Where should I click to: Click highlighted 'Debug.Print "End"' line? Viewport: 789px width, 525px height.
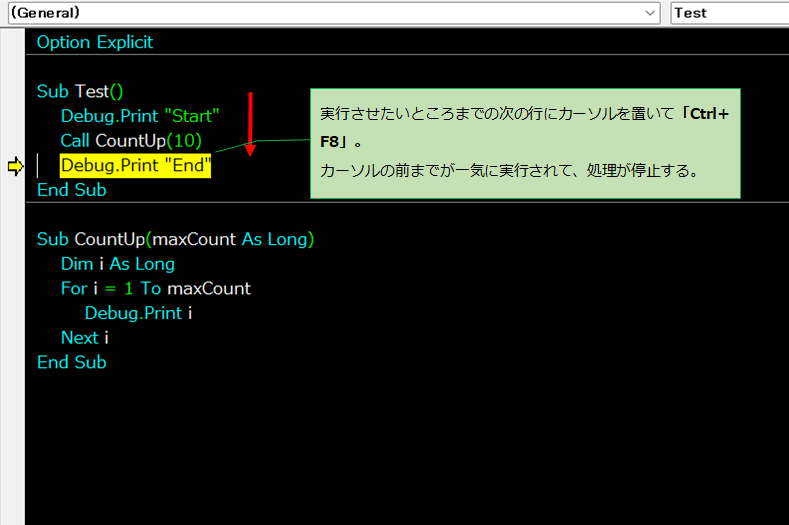click(135, 166)
